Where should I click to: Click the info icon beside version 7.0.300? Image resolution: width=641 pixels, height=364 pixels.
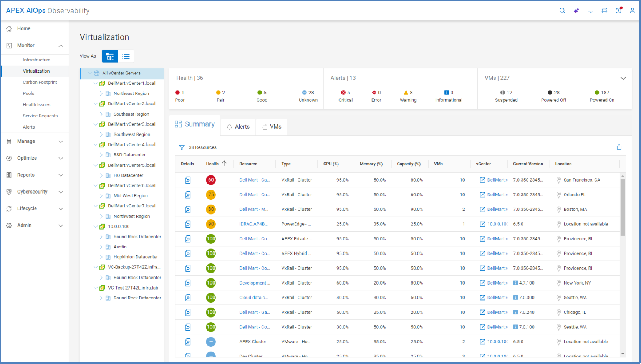[x=516, y=298]
